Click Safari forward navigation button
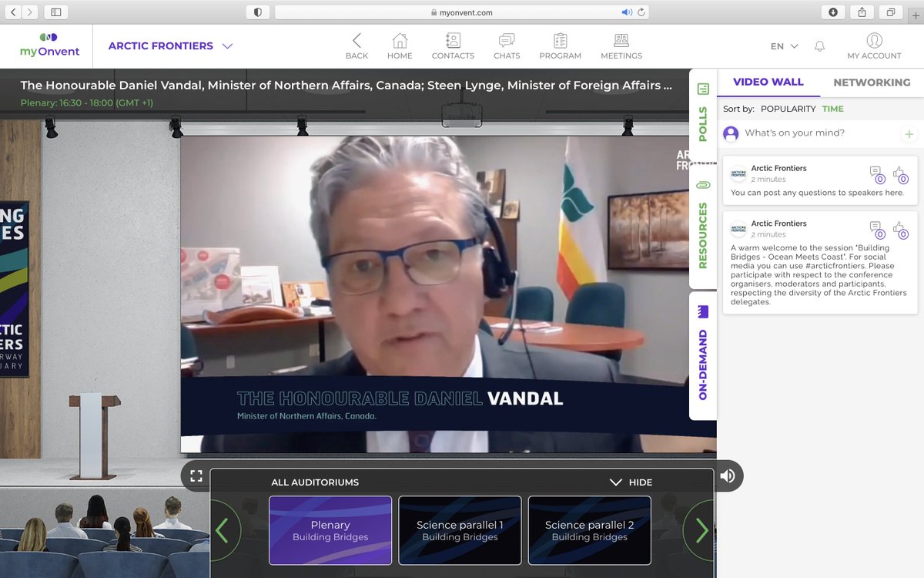 click(30, 12)
